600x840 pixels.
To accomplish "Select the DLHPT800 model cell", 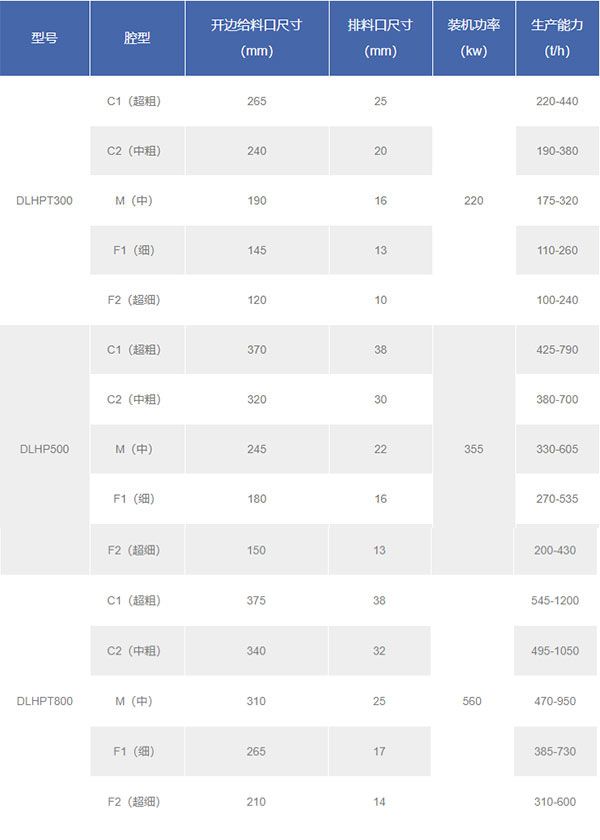I will (x=44, y=701).
